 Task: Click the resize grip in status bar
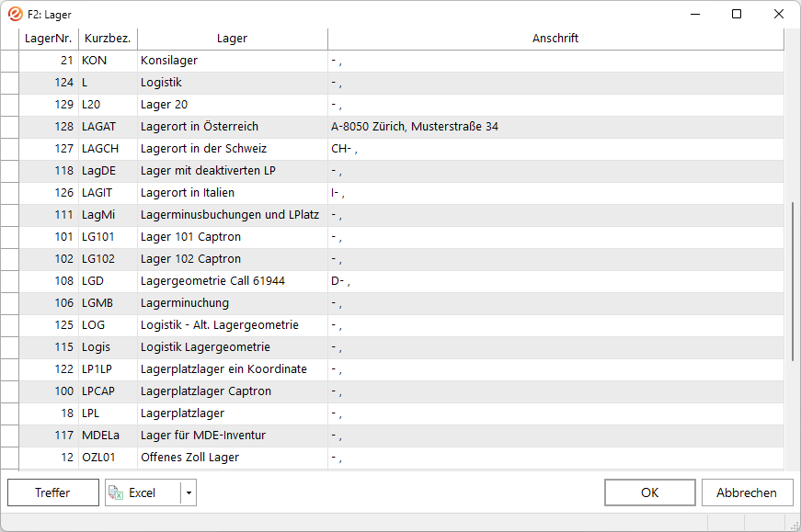pos(795,526)
